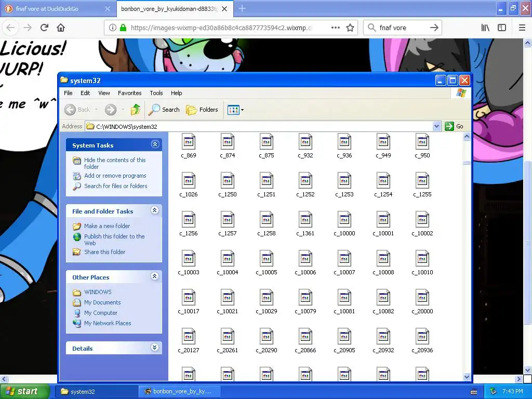Image resolution: width=532 pixels, height=399 pixels.
Task: Collapse the Other Places panel
Action: [155, 276]
